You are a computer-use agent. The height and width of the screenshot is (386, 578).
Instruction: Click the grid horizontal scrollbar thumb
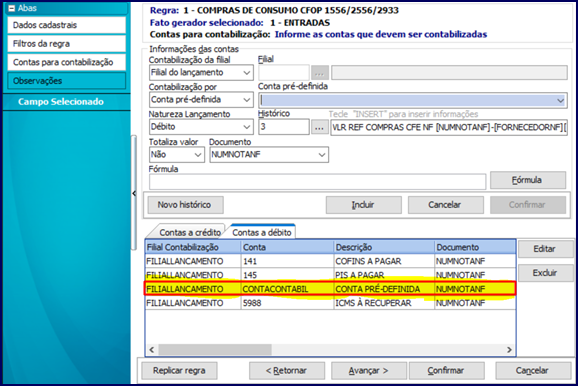tap(215, 349)
